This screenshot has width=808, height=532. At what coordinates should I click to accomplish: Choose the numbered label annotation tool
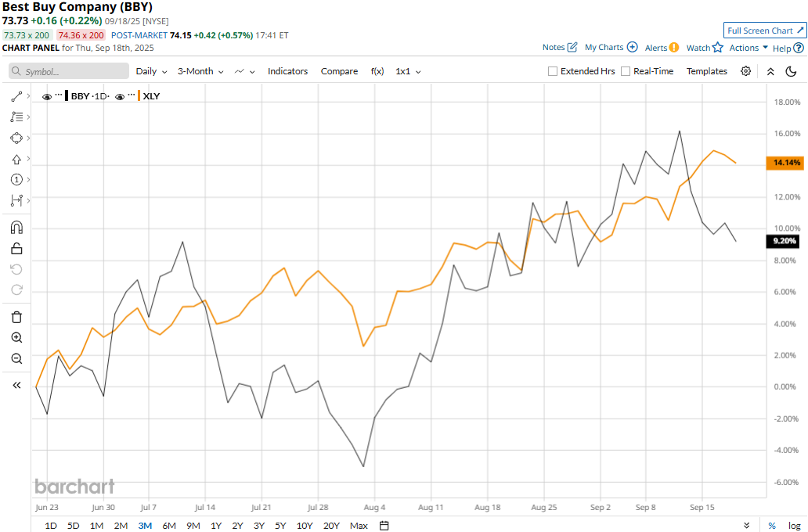tap(16, 179)
